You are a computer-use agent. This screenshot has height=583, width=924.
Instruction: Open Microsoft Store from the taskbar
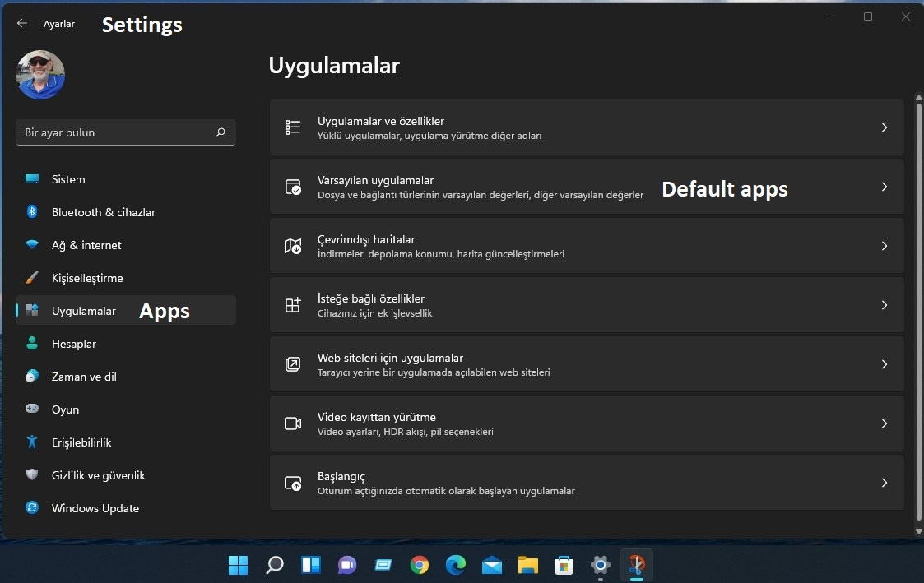coord(564,565)
